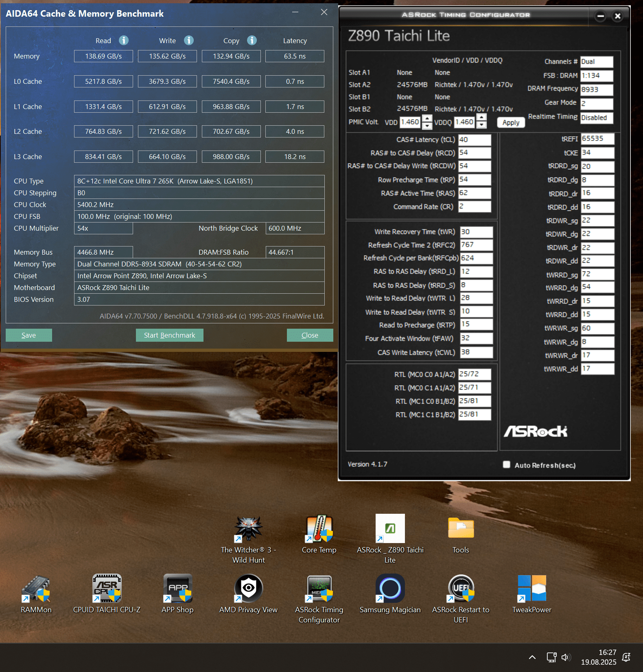Decrease VDDQ voltage with down arrow

click(481, 124)
